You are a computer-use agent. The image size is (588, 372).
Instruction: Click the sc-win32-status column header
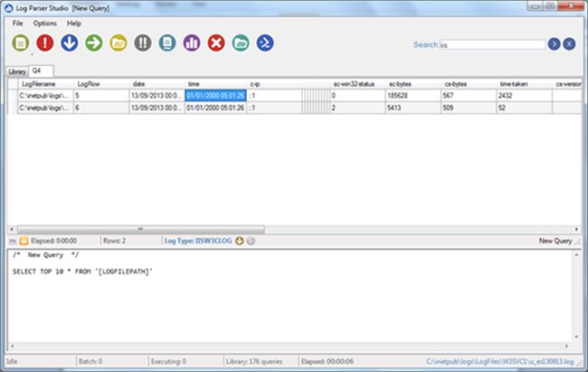[x=357, y=84]
